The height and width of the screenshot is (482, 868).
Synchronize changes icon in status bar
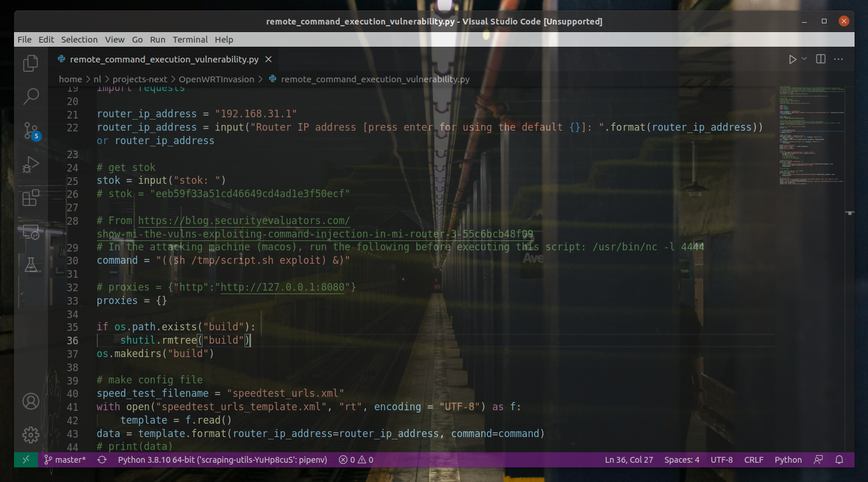click(x=102, y=460)
